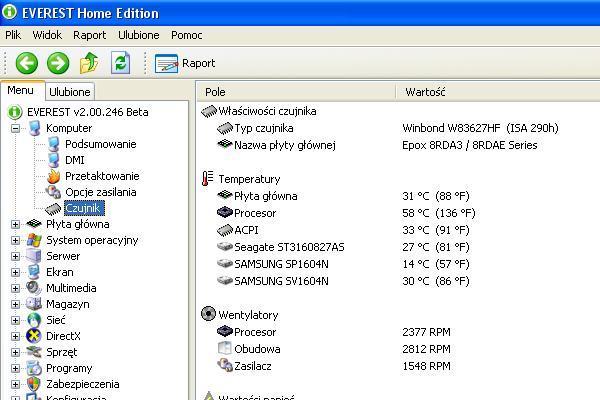Click the Sprzęt hardware icon
Viewport: 600px width, 400px height.
click(x=34, y=352)
